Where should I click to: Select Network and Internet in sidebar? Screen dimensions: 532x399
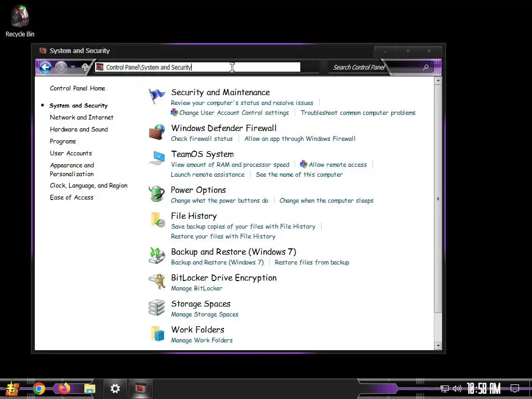coord(82,117)
